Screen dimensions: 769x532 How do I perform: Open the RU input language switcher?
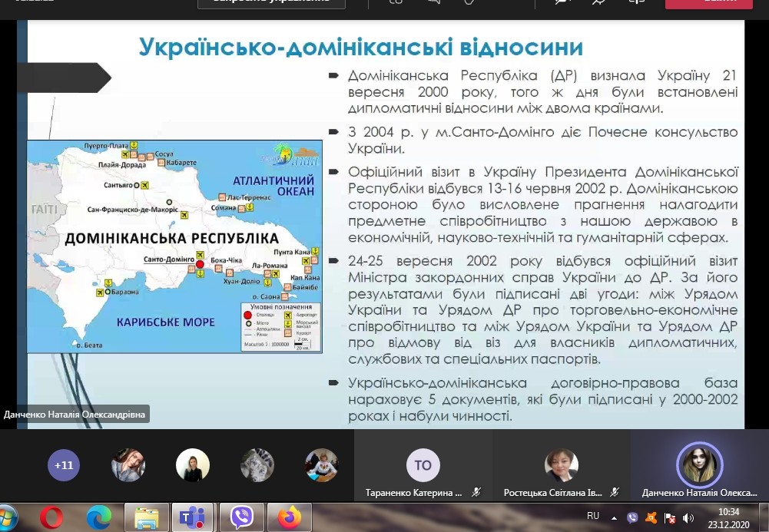[593, 517]
